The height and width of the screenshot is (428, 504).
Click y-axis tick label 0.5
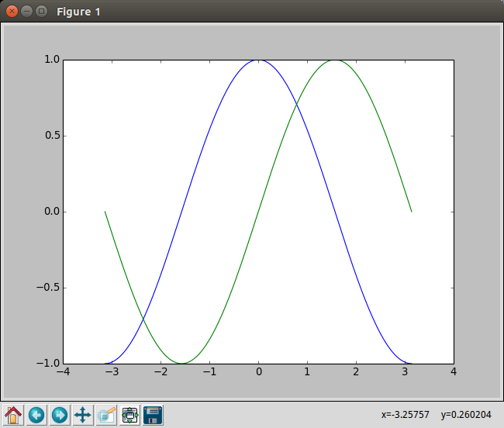point(53,135)
